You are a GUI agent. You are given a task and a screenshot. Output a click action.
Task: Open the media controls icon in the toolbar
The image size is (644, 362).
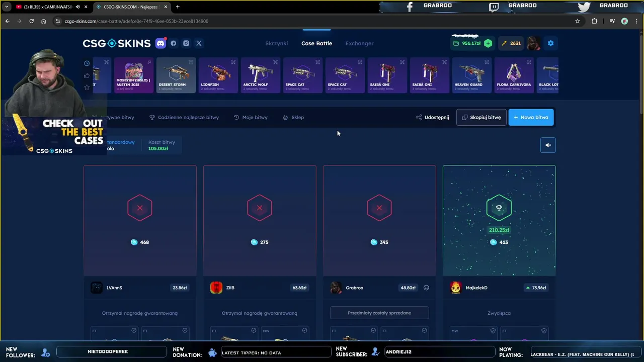(x=612, y=21)
